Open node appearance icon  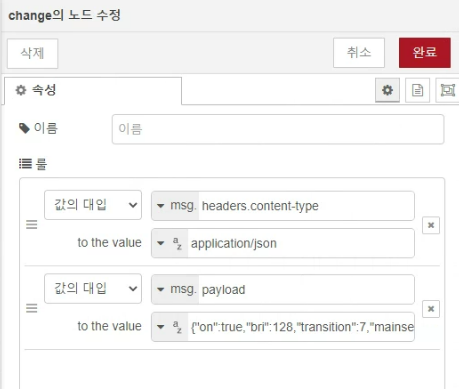(447, 90)
